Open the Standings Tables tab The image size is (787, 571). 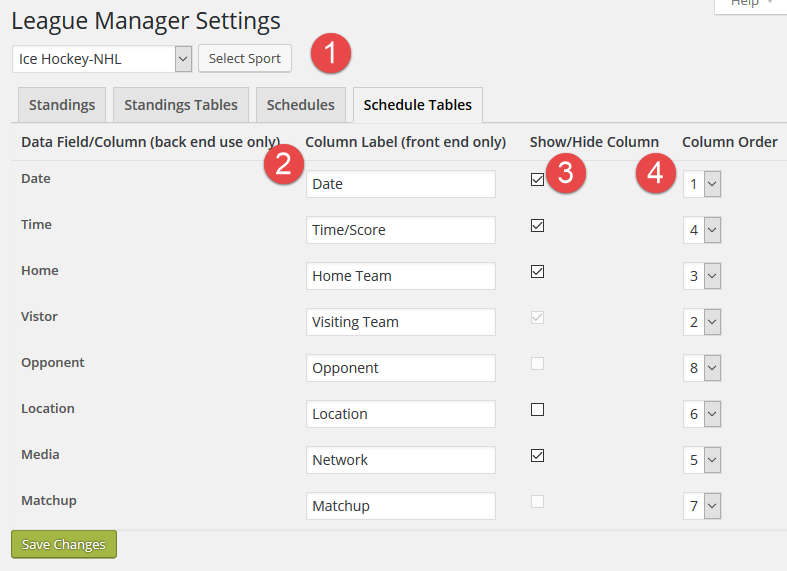pos(181,105)
